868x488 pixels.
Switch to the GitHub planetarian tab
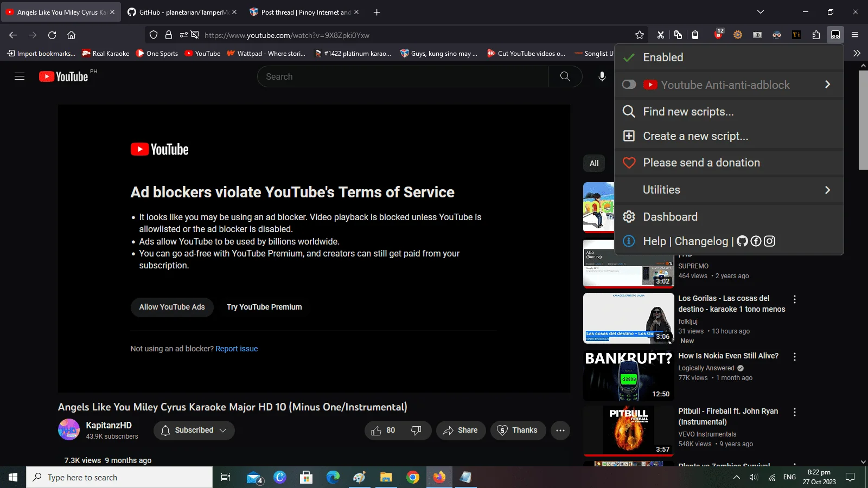(182, 12)
